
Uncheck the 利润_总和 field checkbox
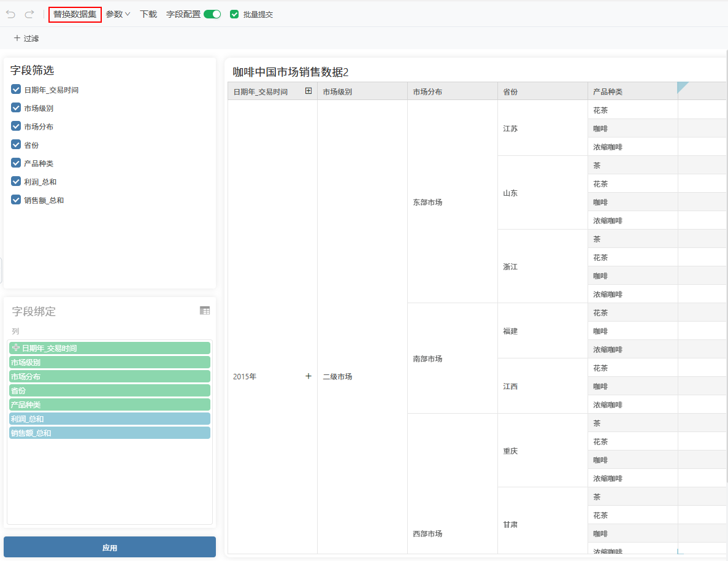16,182
